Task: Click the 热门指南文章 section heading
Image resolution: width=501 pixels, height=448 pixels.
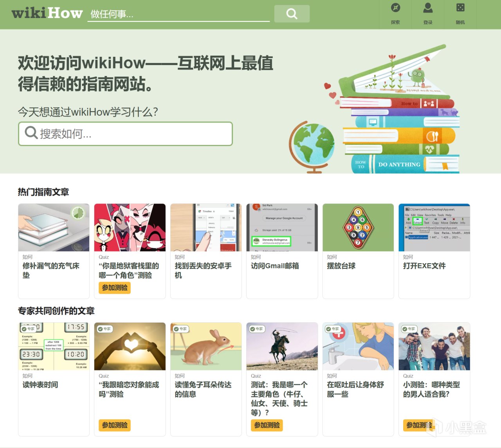Action: coord(43,192)
